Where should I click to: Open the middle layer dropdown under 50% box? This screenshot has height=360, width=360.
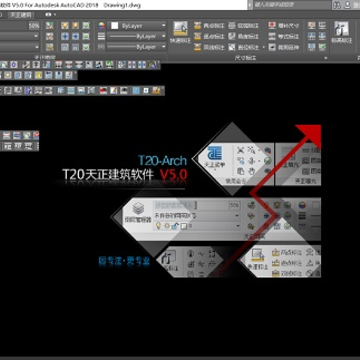[x=19, y=36]
